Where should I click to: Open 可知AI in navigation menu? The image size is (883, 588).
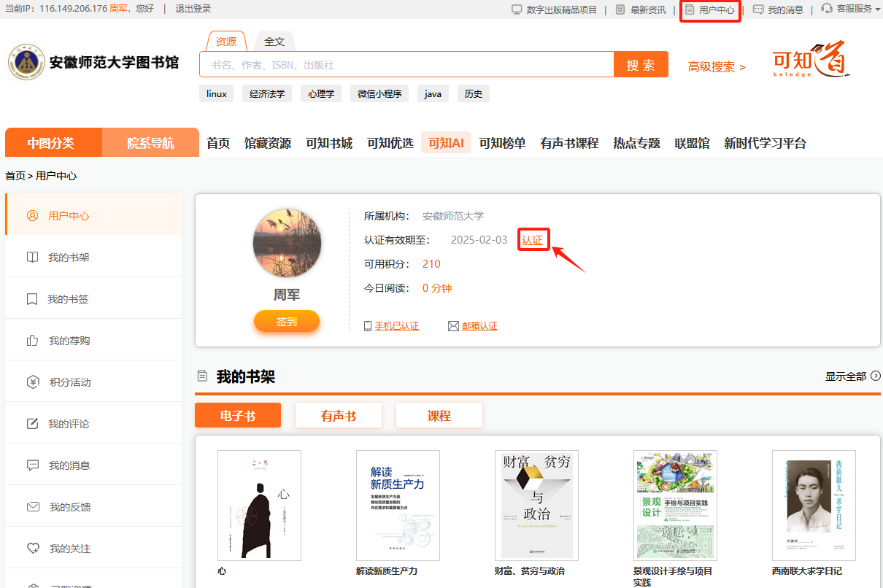[446, 143]
